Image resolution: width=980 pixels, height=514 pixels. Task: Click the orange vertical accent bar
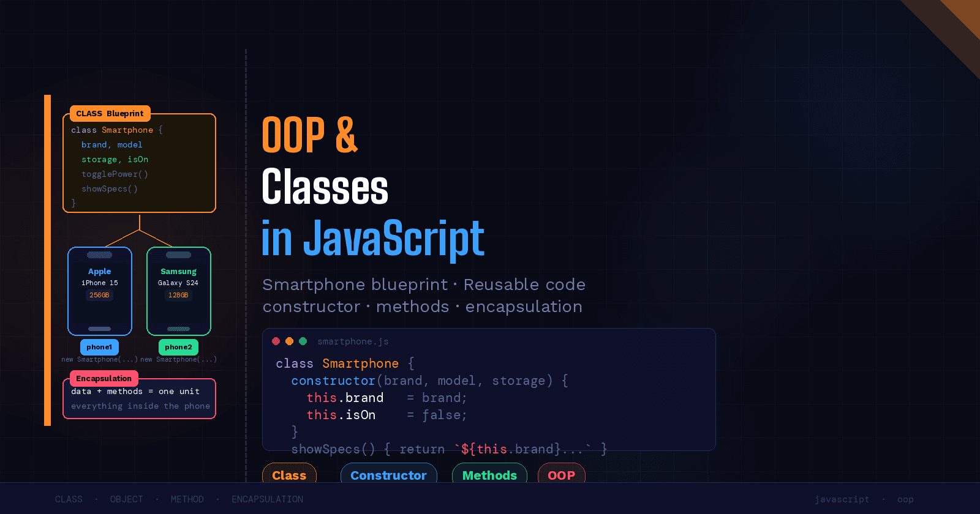pos(47,260)
